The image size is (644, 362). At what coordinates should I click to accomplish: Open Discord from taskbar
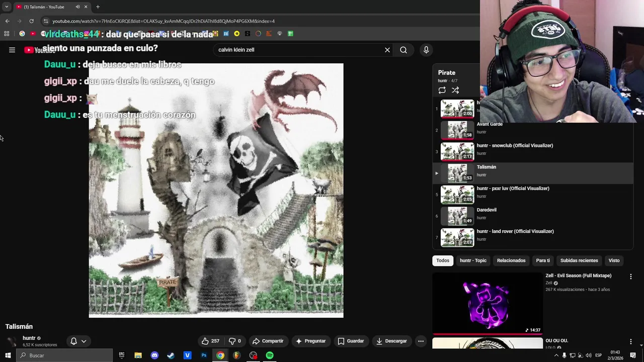point(154,355)
